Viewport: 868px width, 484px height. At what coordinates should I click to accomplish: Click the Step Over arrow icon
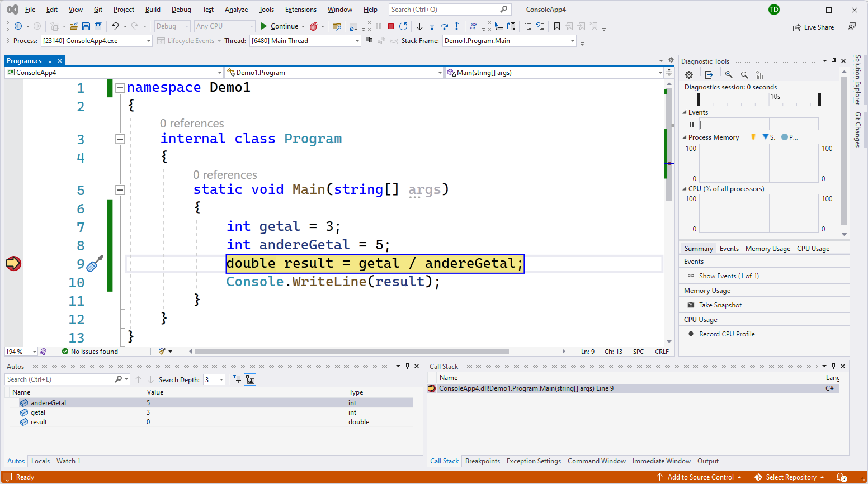445,26
